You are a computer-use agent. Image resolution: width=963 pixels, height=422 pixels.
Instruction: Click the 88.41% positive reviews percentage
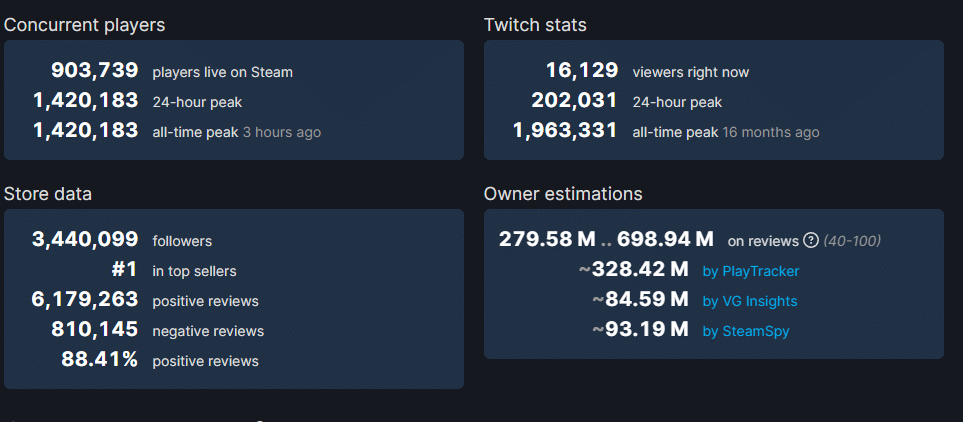pos(99,360)
